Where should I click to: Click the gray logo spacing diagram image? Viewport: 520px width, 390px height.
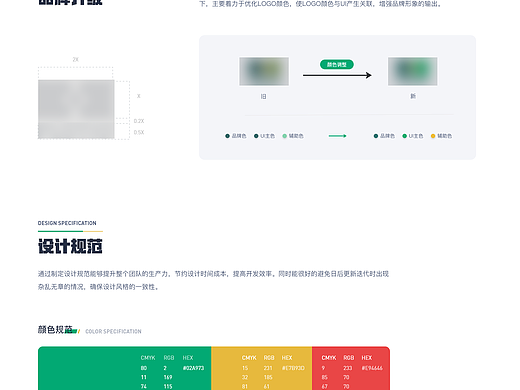[x=76, y=109]
